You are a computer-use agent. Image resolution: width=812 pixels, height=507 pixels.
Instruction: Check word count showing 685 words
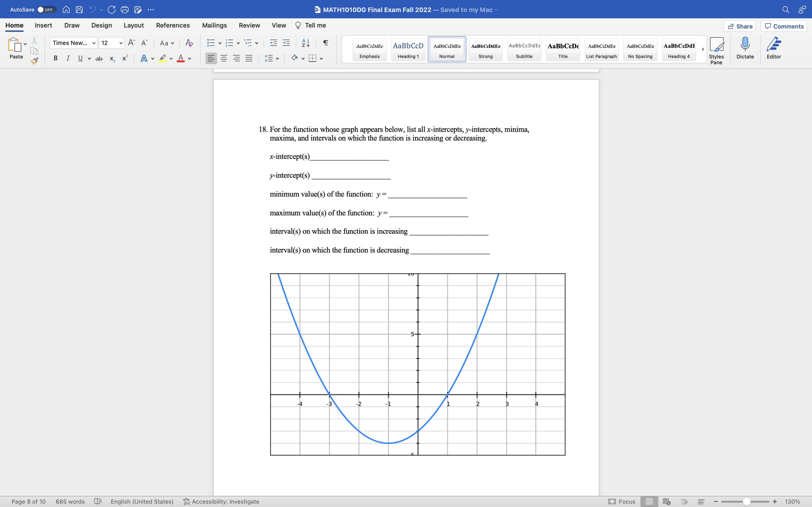[70, 501]
